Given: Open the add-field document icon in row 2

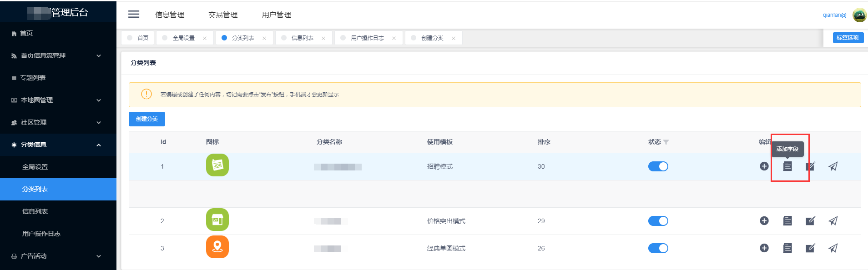Looking at the screenshot, I should click(787, 221).
